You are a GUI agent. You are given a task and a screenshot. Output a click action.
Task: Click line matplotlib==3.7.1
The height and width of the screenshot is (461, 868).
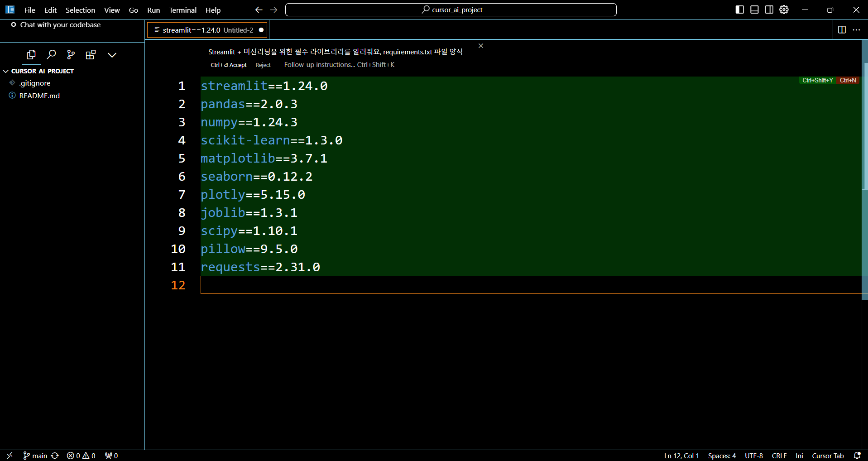(264, 158)
